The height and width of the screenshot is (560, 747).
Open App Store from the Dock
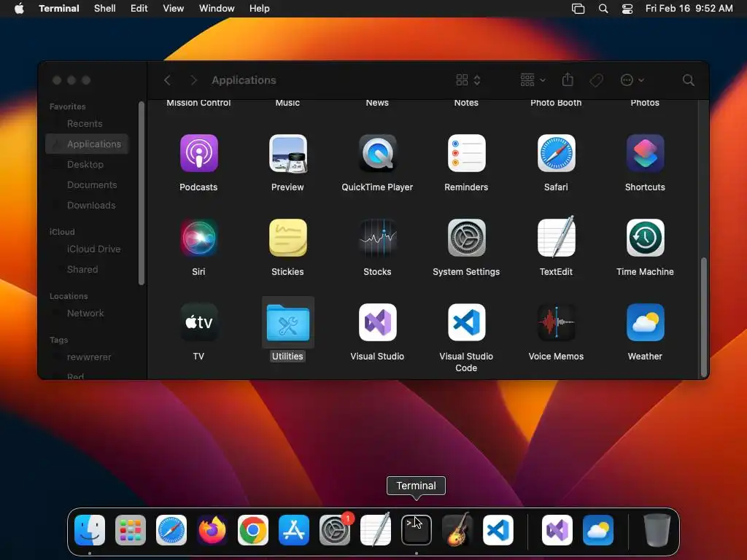[x=294, y=530]
